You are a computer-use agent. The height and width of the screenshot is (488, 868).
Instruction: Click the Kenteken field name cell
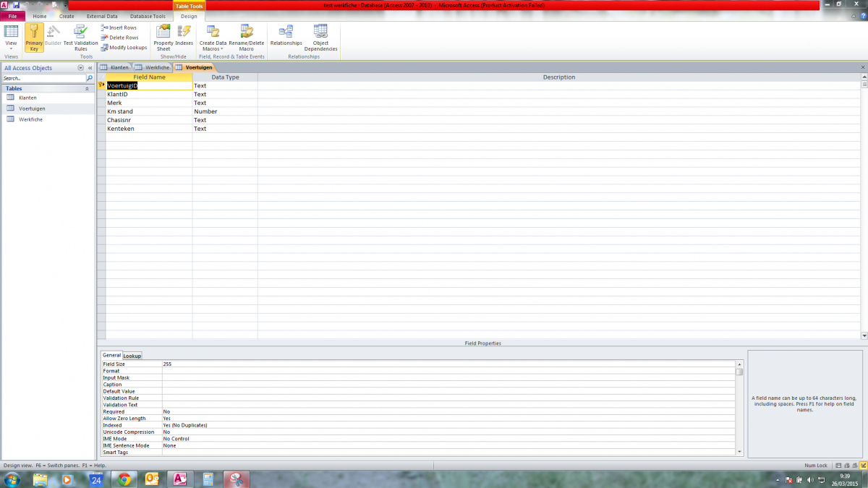tap(149, 129)
